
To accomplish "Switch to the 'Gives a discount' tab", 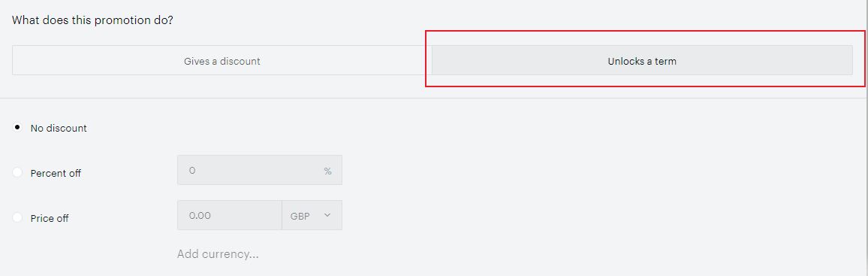I will pyautogui.click(x=222, y=60).
